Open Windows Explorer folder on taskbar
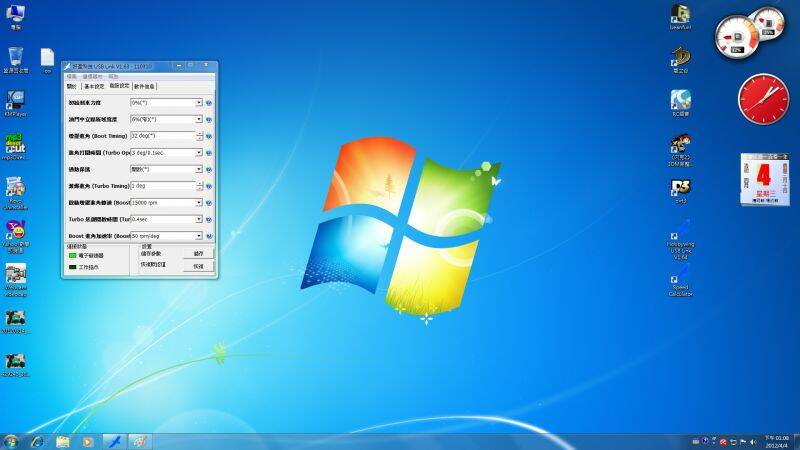Image resolution: width=800 pixels, height=450 pixels. [x=63, y=441]
